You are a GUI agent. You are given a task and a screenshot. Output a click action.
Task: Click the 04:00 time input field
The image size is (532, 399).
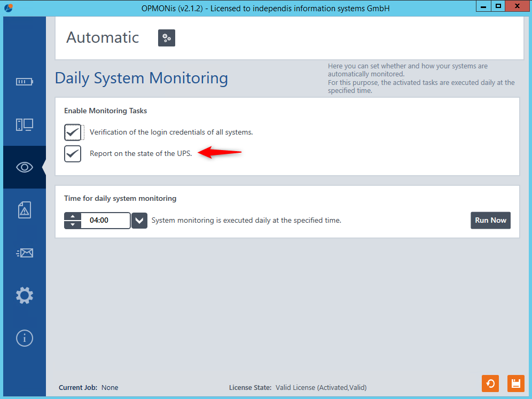pyautogui.click(x=106, y=221)
